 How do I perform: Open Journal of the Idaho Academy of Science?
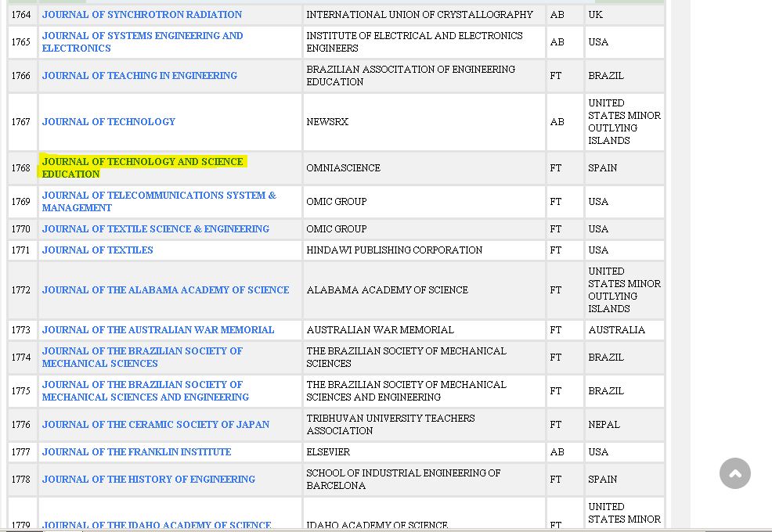click(157, 525)
